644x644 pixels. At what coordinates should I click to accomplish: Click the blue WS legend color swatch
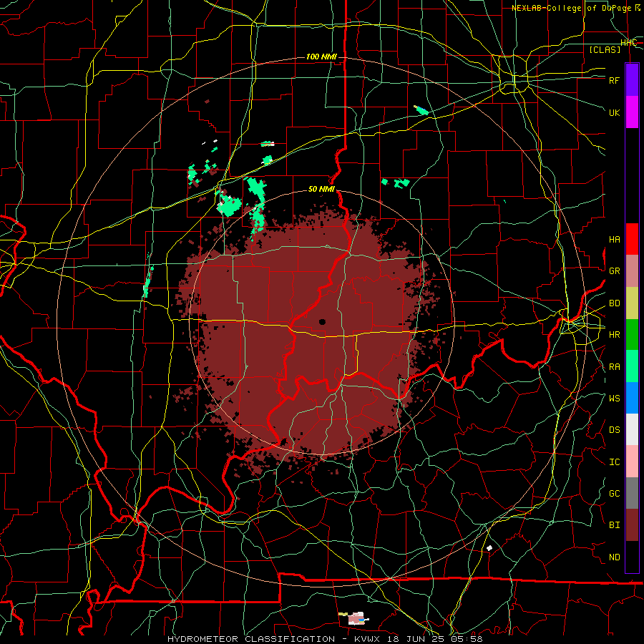pos(632,398)
